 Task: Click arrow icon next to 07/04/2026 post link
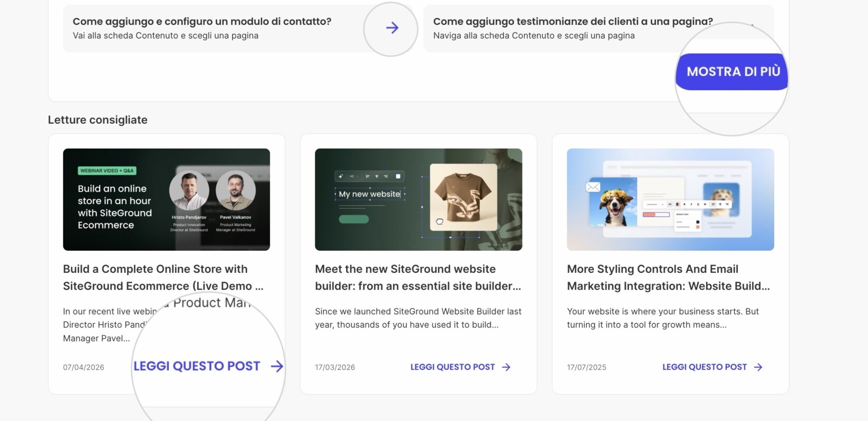277,366
